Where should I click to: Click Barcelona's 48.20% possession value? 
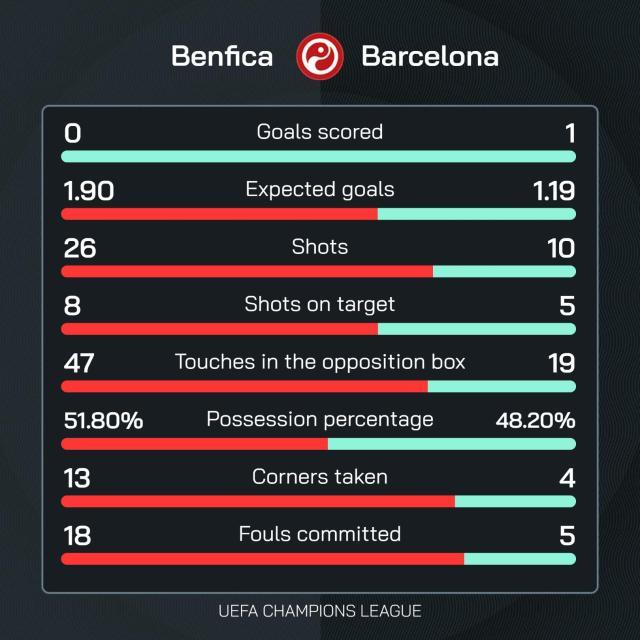[x=535, y=420]
